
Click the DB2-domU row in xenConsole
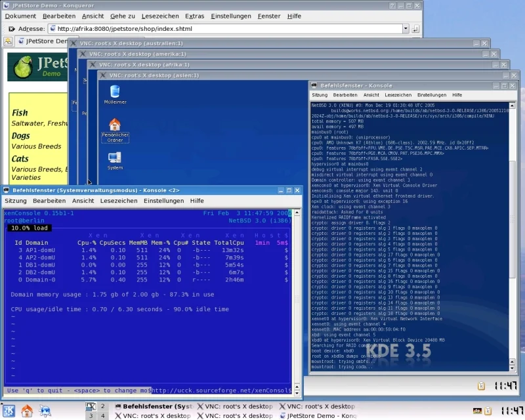click(x=147, y=272)
